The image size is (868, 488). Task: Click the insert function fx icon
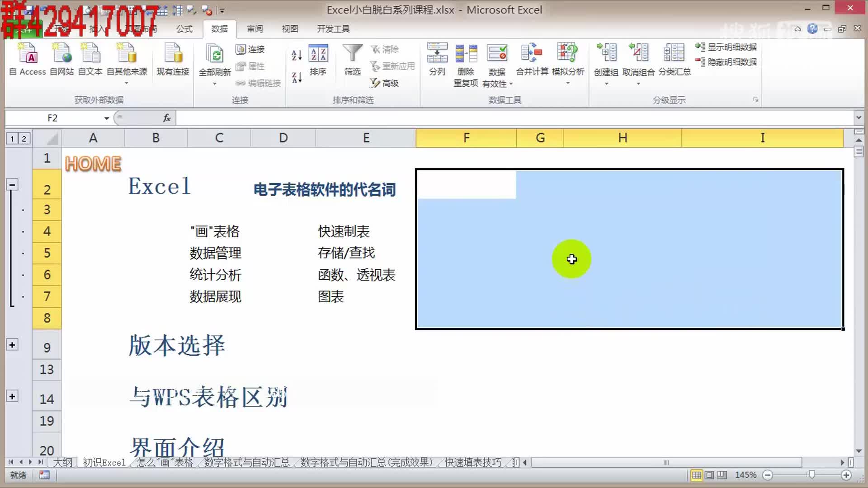(x=167, y=118)
